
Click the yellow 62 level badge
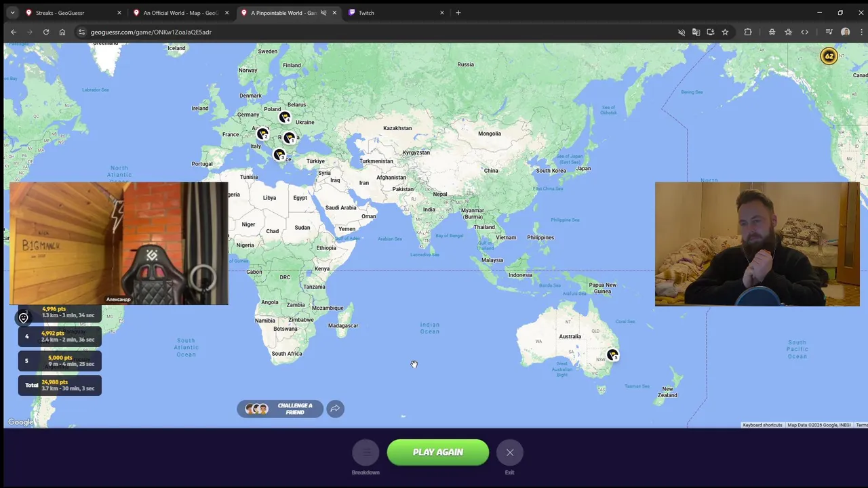(x=829, y=56)
